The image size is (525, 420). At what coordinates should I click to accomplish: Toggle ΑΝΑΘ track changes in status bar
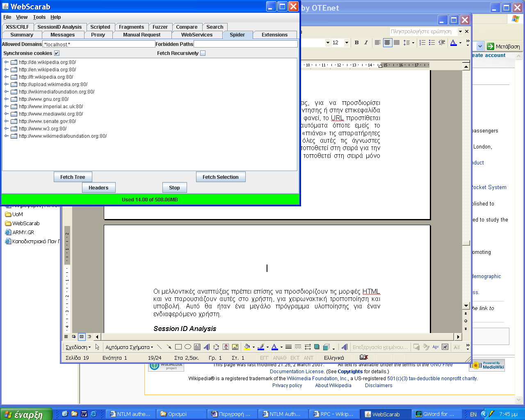coord(280,358)
